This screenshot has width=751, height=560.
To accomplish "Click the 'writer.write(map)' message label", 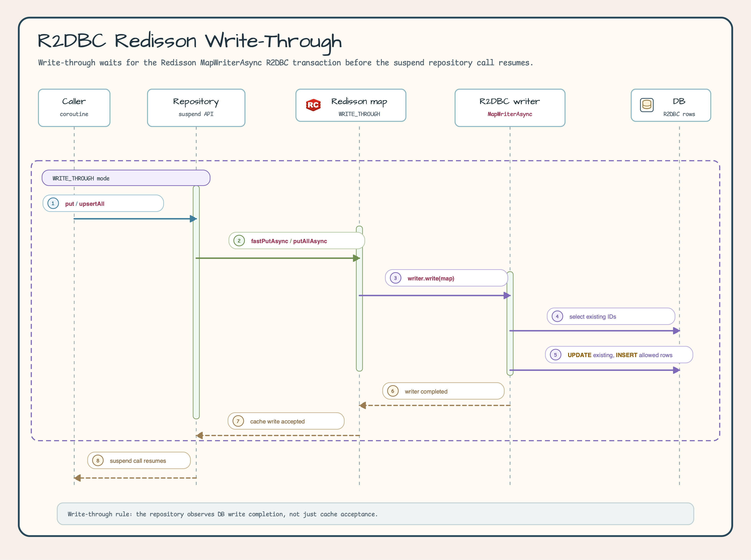I will point(446,278).
